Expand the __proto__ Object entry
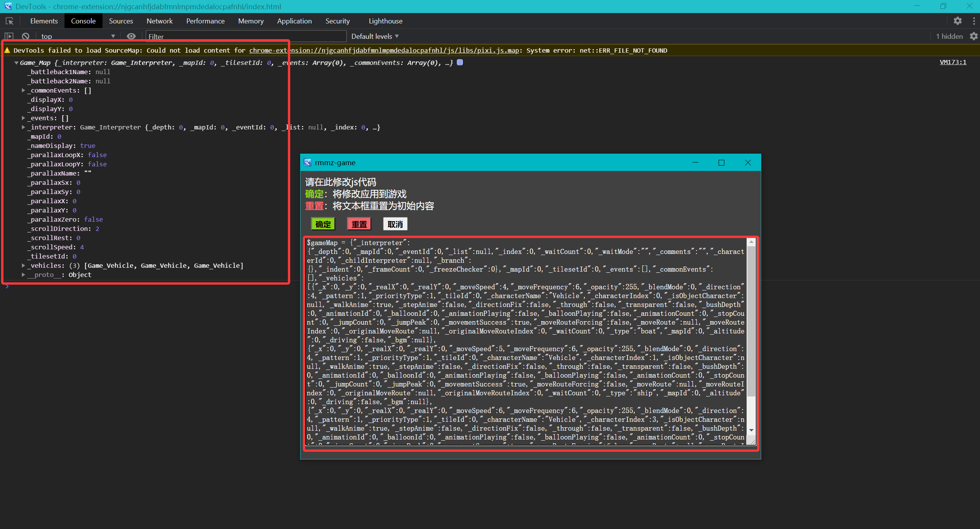 click(x=23, y=275)
